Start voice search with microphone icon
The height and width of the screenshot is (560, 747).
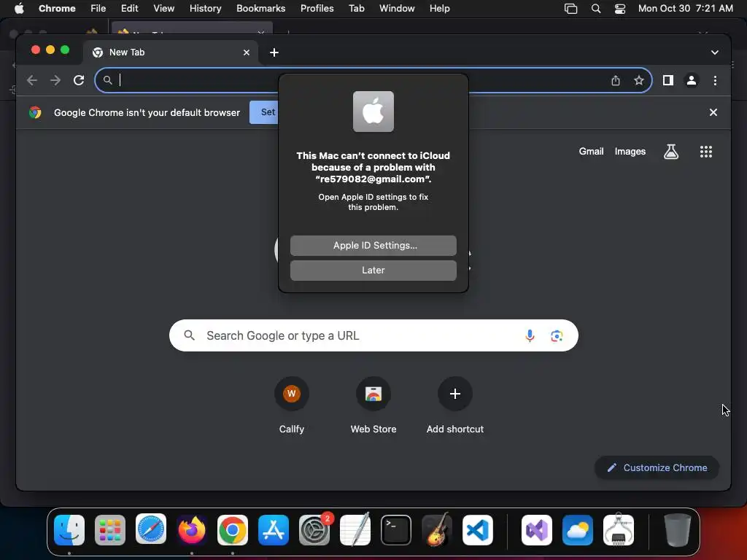530,335
